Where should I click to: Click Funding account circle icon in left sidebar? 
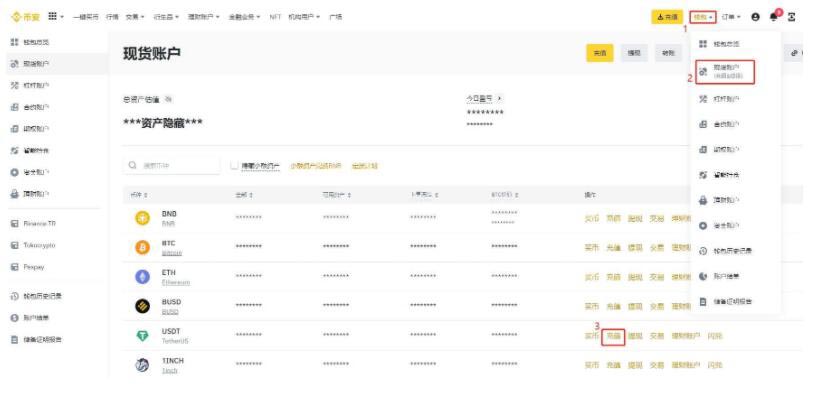click(x=15, y=172)
